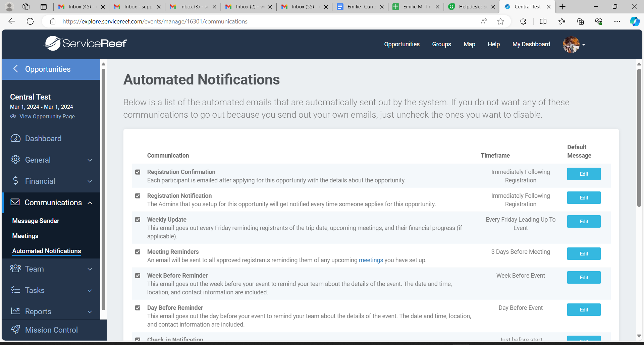Click the Communications envelope icon

click(15, 202)
